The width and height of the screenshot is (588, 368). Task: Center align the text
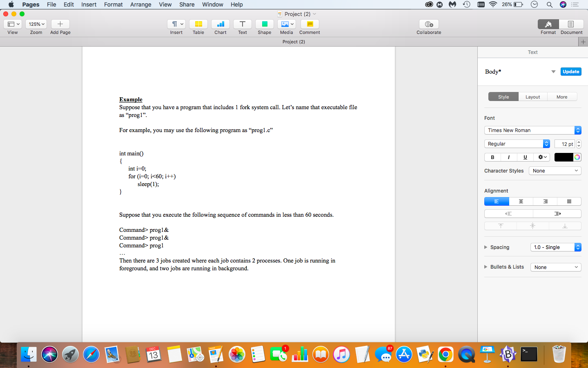[521, 201]
